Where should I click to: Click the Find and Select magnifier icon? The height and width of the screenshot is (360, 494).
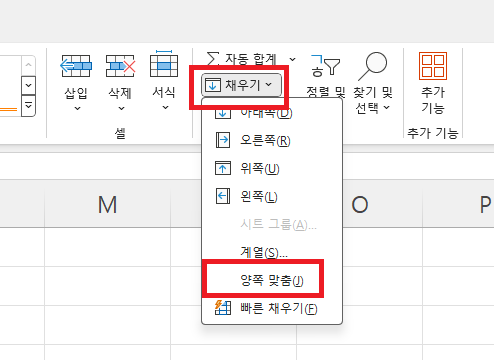pyautogui.click(x=373, y=66)
